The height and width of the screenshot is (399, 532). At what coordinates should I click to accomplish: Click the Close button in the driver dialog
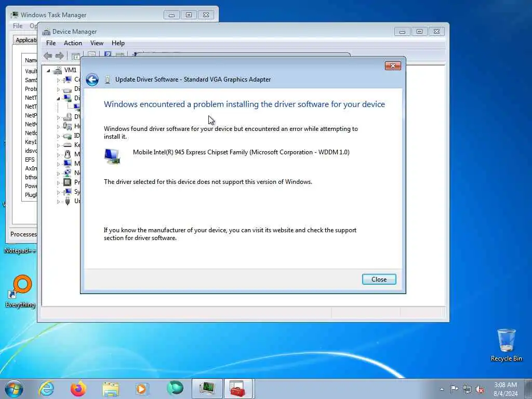coord(379,279)
